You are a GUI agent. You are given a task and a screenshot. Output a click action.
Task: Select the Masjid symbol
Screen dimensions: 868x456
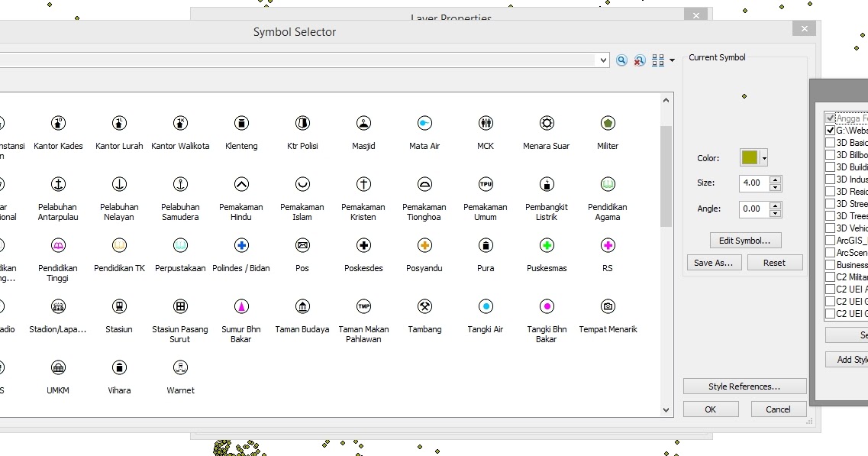[x=363, y=123]
